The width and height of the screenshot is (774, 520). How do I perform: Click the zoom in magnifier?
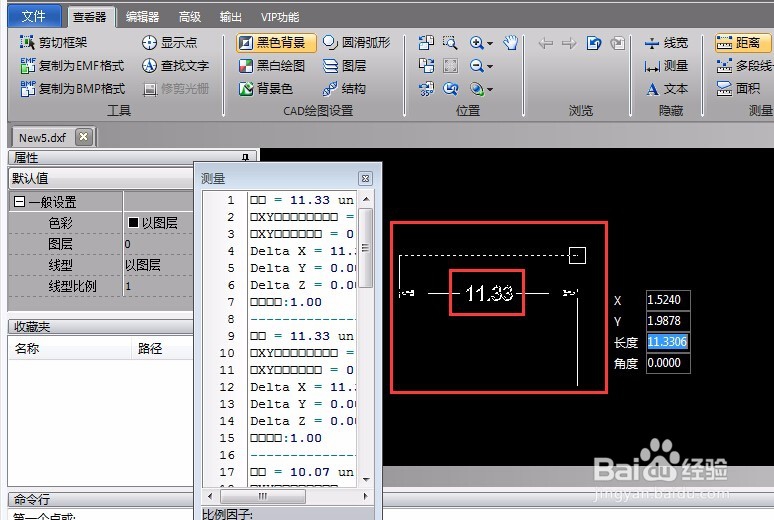click(476, 42)
